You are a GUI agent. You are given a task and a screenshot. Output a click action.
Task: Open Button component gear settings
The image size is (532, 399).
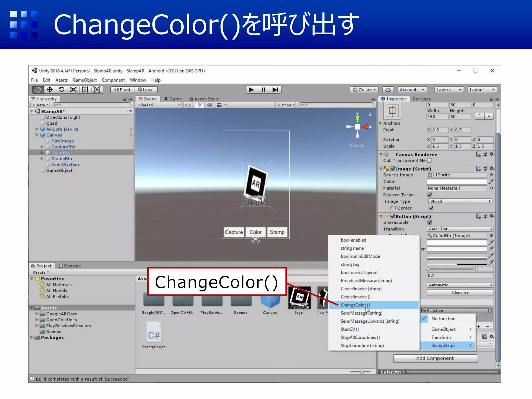[492, 216]
